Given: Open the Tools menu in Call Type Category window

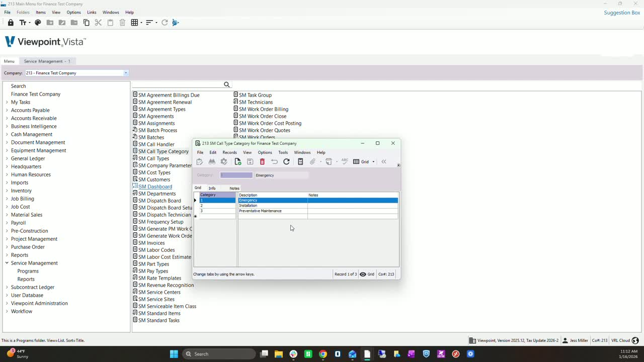Looking at the screenshot, I should click(283, 152).
